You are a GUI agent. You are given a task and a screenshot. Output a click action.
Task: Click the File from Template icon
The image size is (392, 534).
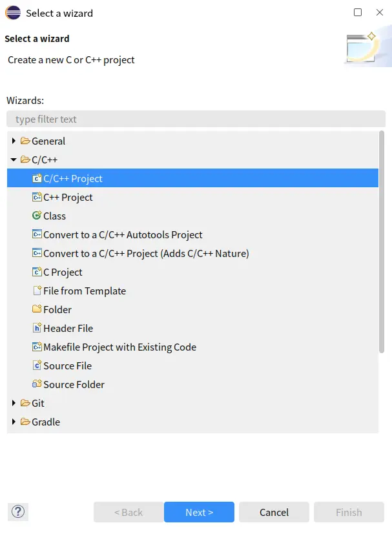37,291
